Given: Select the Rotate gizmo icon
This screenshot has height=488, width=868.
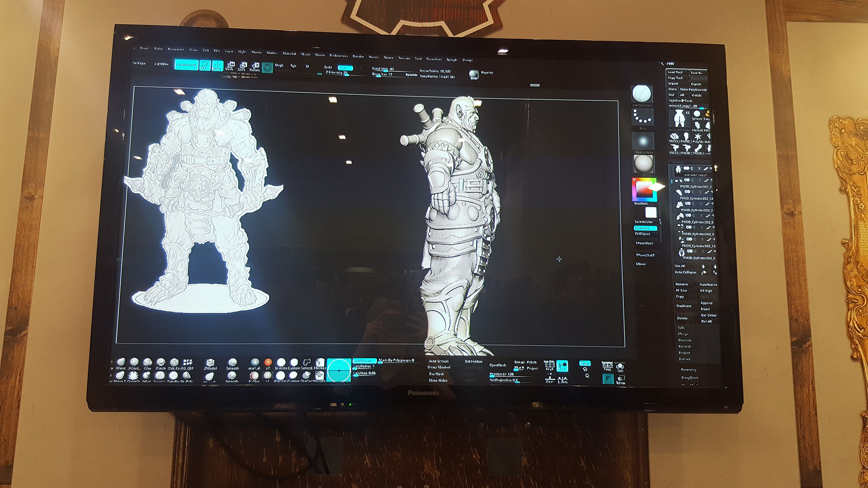Looking at the screenshot, I should tap(255, 67).
